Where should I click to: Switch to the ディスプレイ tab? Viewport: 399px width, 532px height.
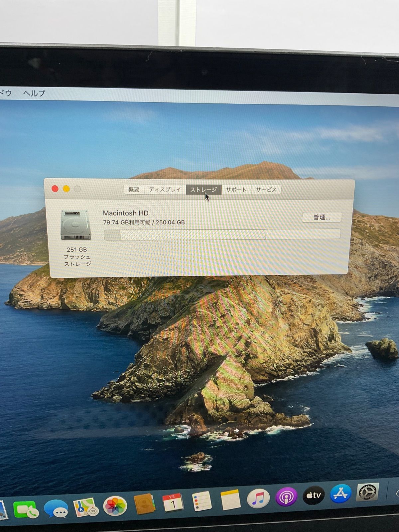[165, 190]
